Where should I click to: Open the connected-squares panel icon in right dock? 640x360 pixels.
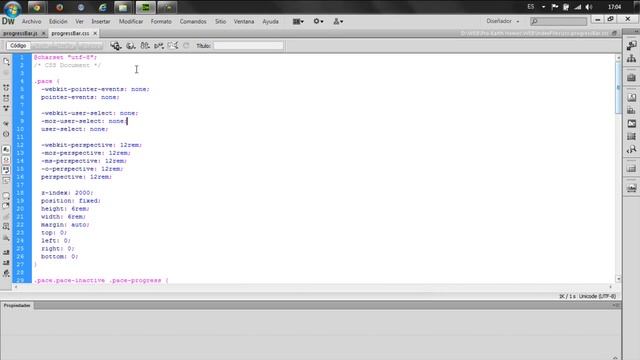pos(631,46)
